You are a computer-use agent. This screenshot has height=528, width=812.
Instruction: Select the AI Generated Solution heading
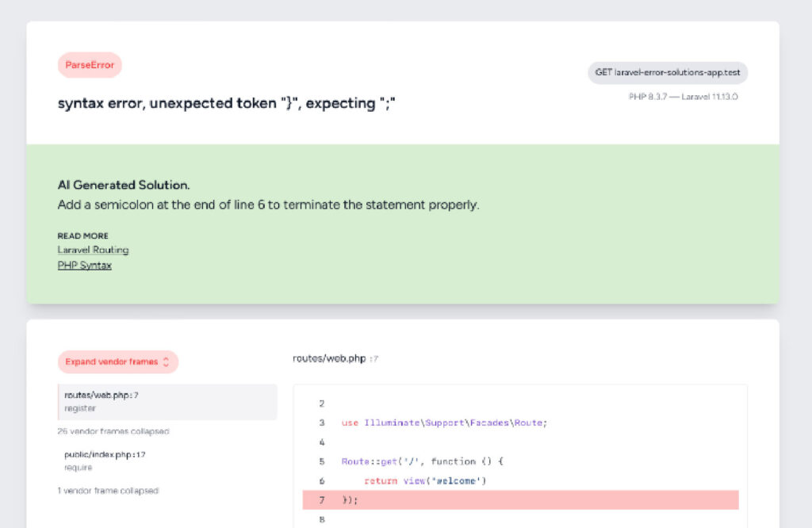(124, 185)
